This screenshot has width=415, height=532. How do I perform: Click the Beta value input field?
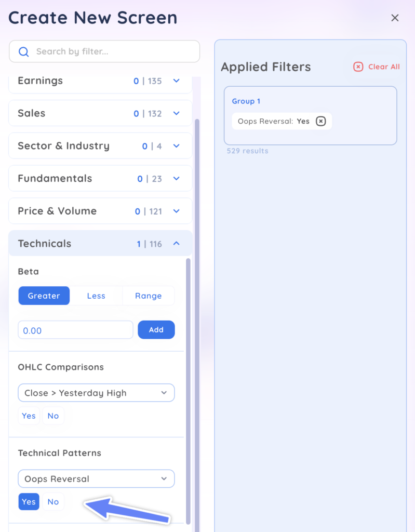tap(75, 330)
